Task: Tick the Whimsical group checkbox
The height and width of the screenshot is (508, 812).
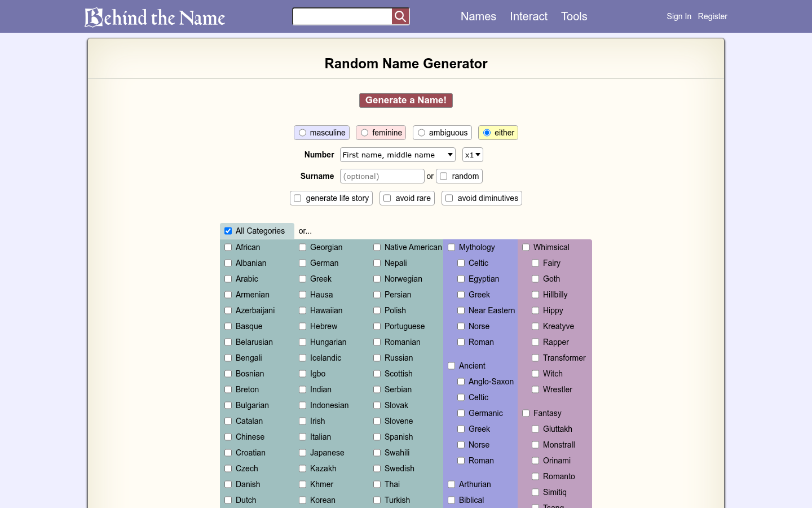Action: click(x=526, y=247)
